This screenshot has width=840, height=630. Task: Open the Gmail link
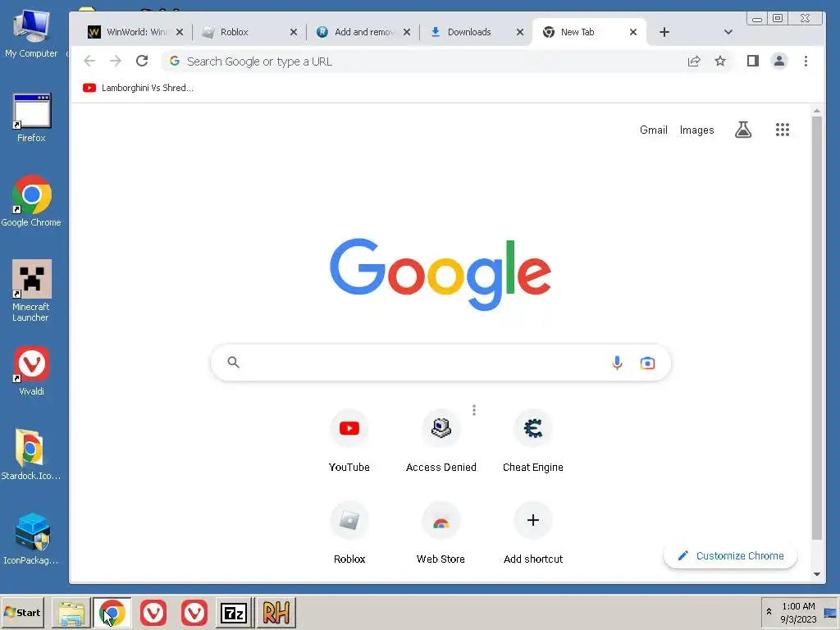(654, 130)
